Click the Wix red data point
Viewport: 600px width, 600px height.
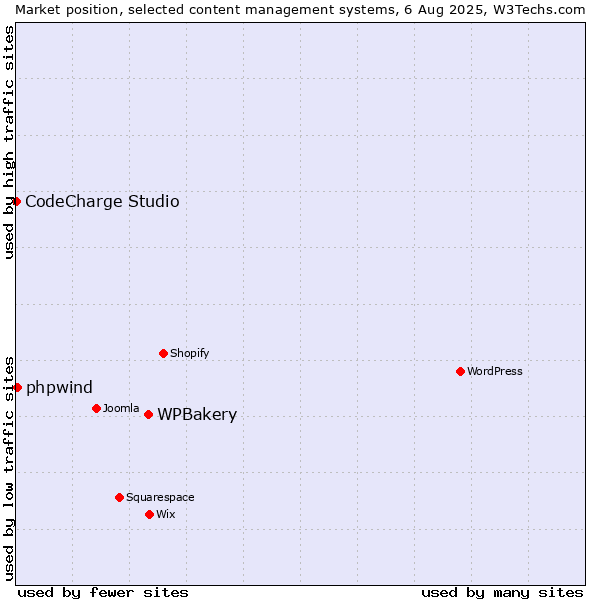pos(150,514)
